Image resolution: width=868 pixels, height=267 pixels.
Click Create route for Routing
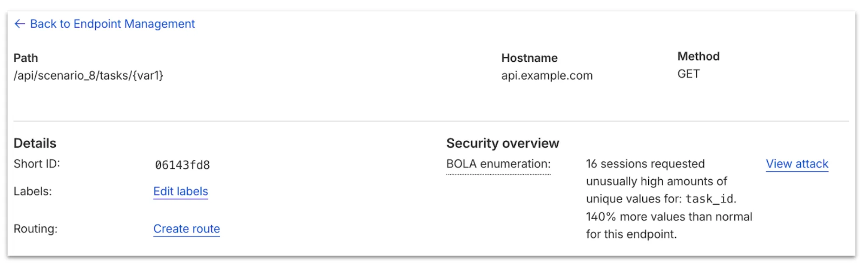pos(186,229)
